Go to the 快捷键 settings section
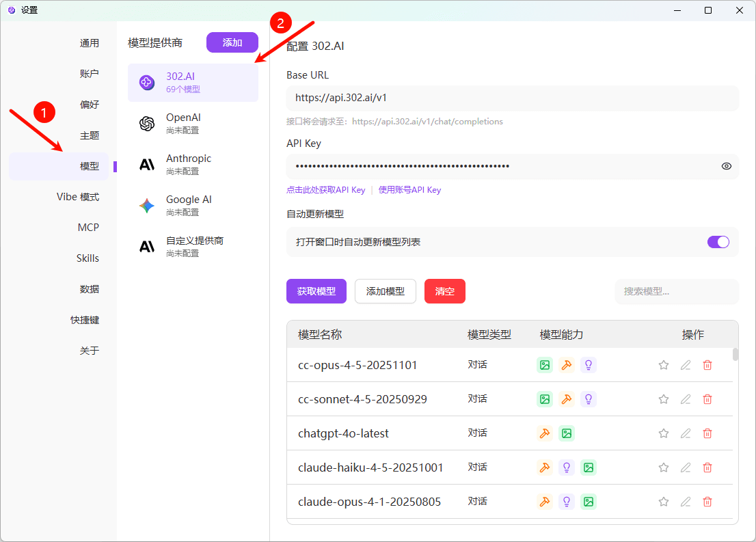This screenshot has height=542, width=756. (x=85, y=320)
